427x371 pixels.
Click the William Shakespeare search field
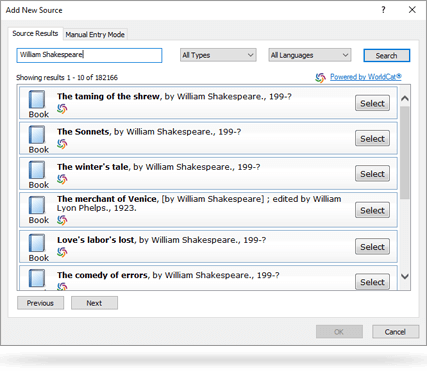click(89, 55)
